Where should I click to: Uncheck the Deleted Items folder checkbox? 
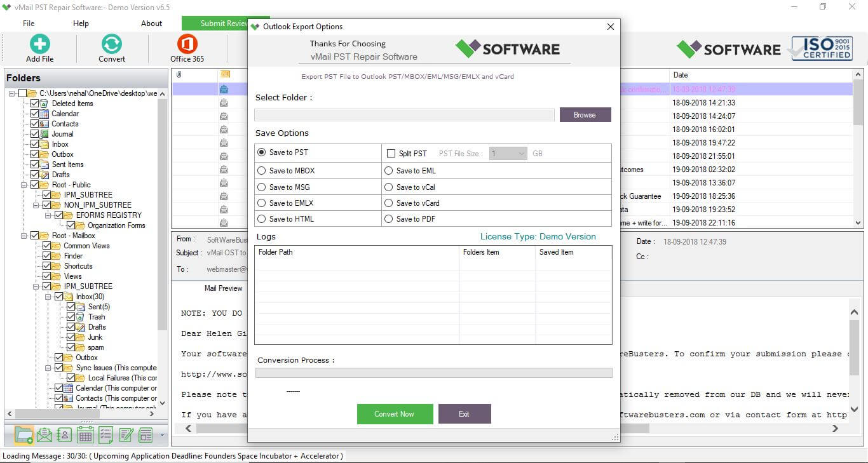pyautogui.click(x=34, y=103)
